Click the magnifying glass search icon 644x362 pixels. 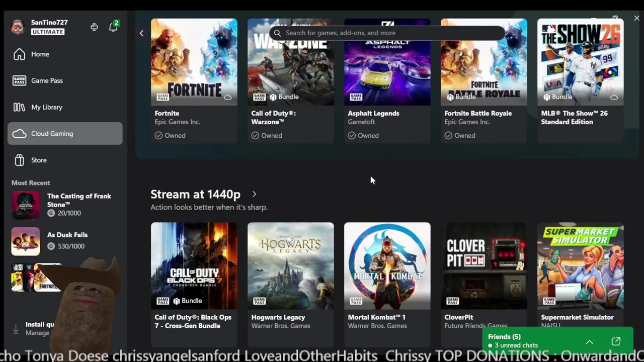(277, 33)
